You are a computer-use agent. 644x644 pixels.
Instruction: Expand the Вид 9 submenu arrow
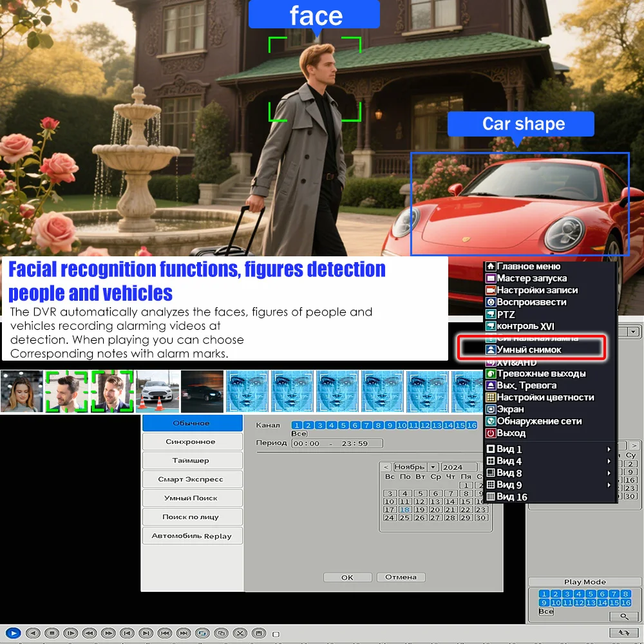[x=609, y=485]
